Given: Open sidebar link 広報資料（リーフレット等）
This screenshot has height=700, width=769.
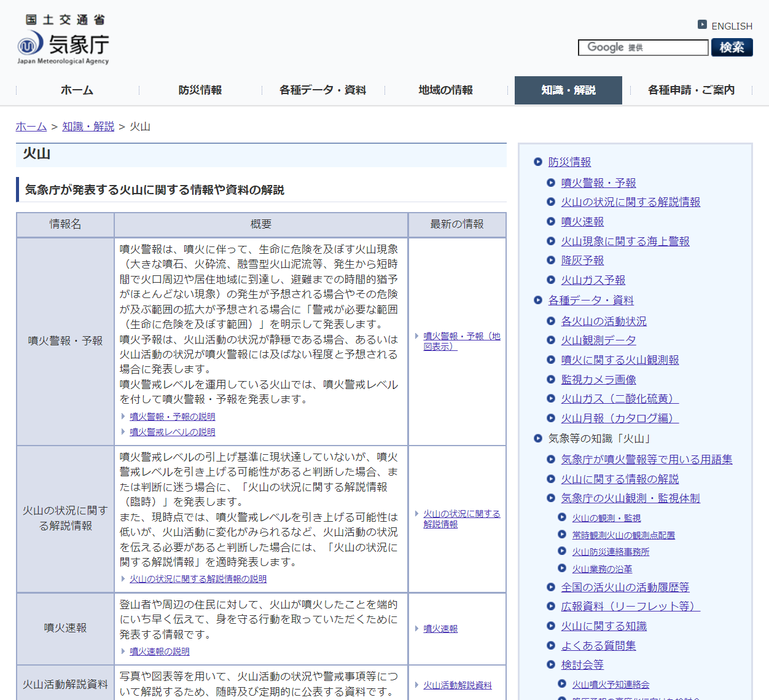Looking at the screenshot, I should pyautogui.click(x=631, y=607).
